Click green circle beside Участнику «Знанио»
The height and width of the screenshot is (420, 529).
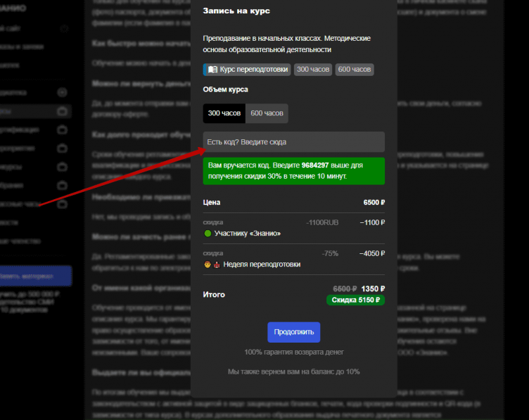pos(208,233)
